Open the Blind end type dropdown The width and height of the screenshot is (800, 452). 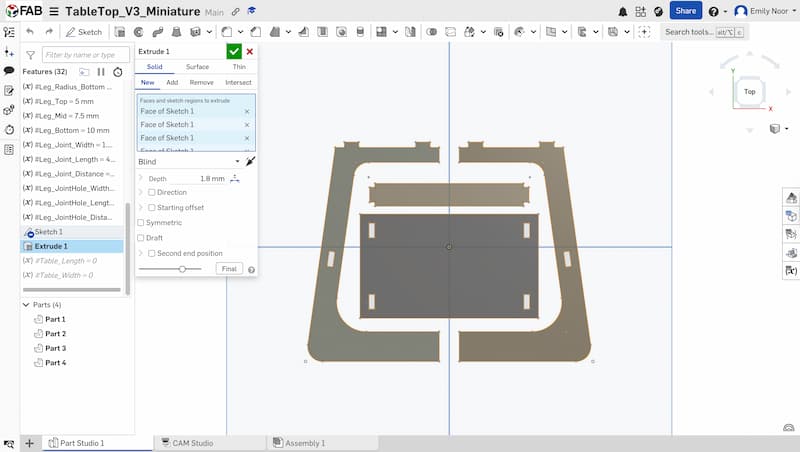click(190, 161)
